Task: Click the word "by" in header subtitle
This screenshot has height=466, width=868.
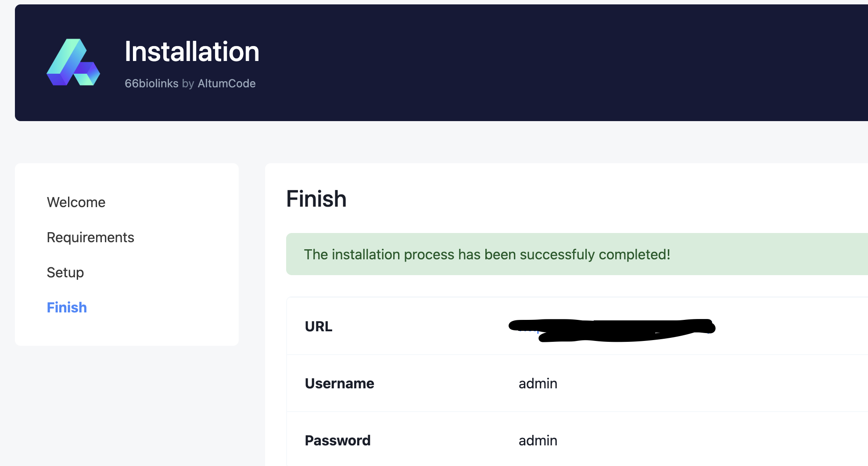Action: click(188, 83)
